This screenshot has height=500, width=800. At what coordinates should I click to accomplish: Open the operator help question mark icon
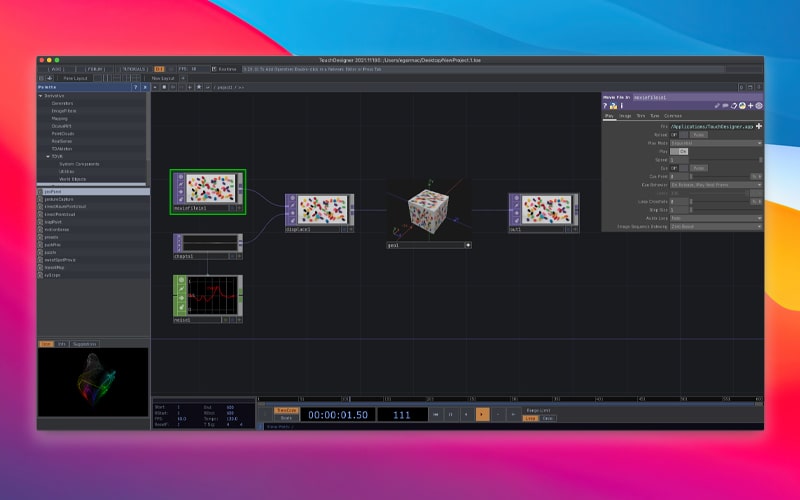(605, 105)
